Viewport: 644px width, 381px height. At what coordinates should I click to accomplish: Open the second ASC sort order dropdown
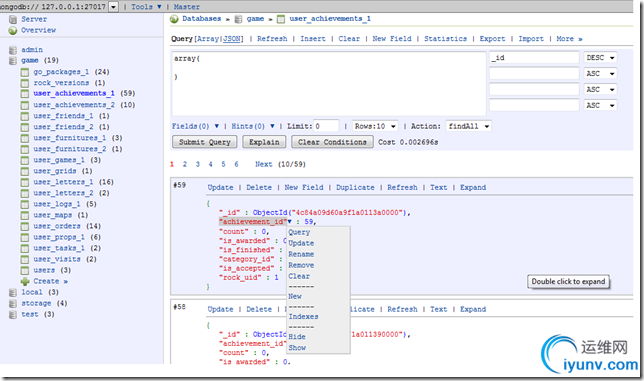tap(600, 90)
